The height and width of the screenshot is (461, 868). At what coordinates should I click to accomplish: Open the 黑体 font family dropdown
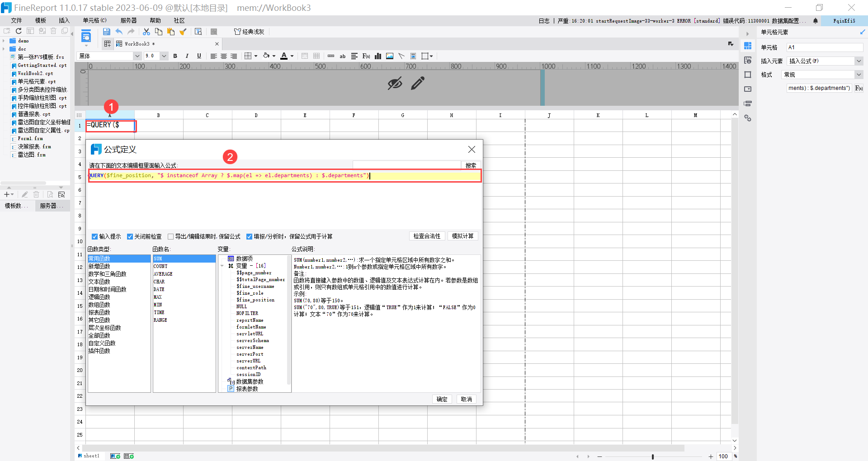(137, 56)
